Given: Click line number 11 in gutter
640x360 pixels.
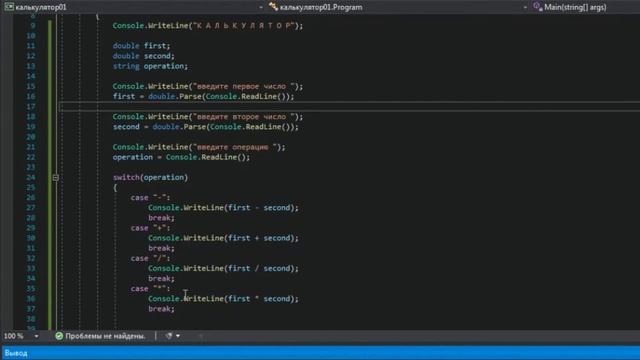Looking at the screenshot, I should tap(31, 46).
